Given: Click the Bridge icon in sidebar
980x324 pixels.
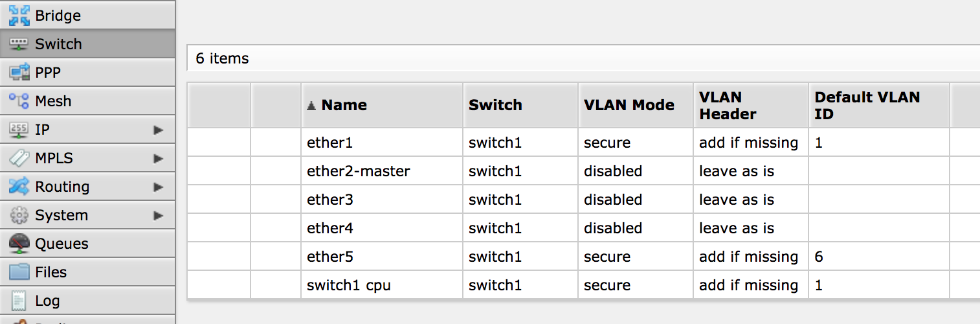Looking at the screenshot, I should click(x=19, y=16).
